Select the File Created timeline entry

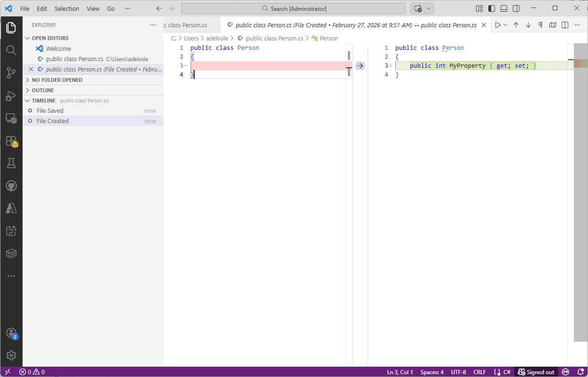coord(93,121)
